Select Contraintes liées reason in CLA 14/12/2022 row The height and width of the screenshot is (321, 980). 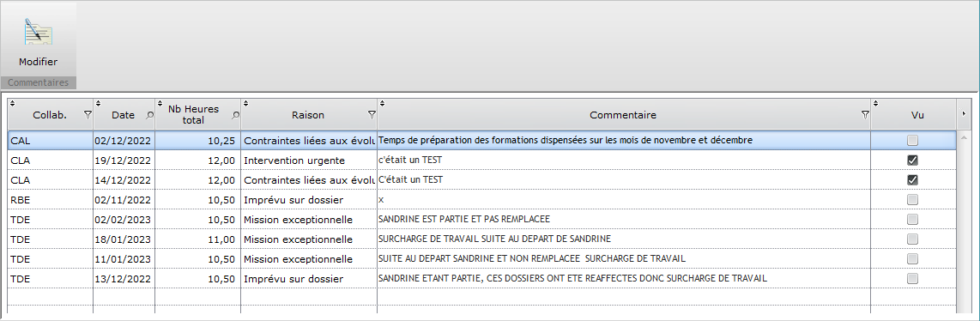pos(310,180)
